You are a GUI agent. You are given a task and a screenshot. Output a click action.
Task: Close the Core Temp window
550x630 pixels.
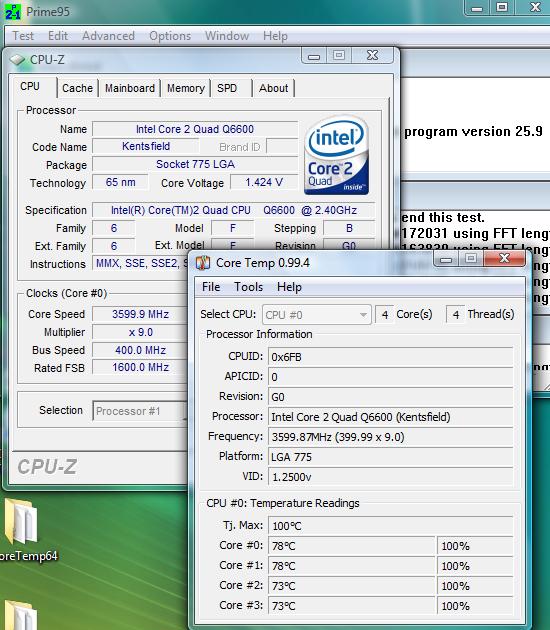(x=505, y=258)
